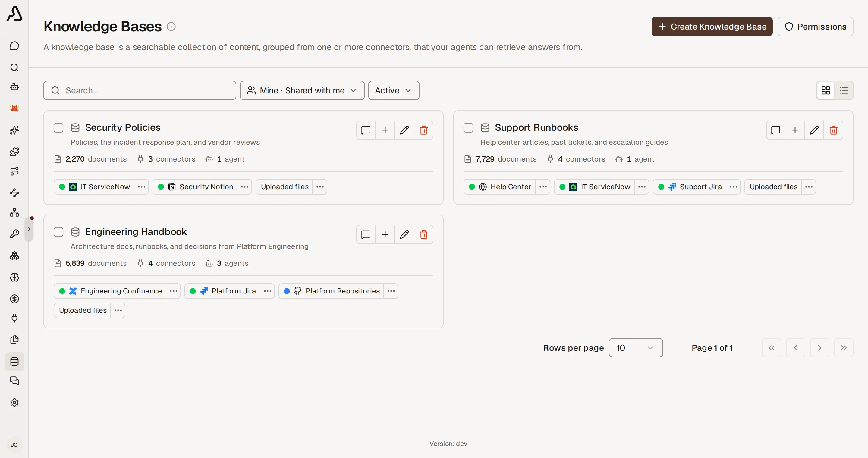Image resolution: width=868 pixels, height=458 pixels.
Task: Open the JO user avatar
Action: (14, 444)
